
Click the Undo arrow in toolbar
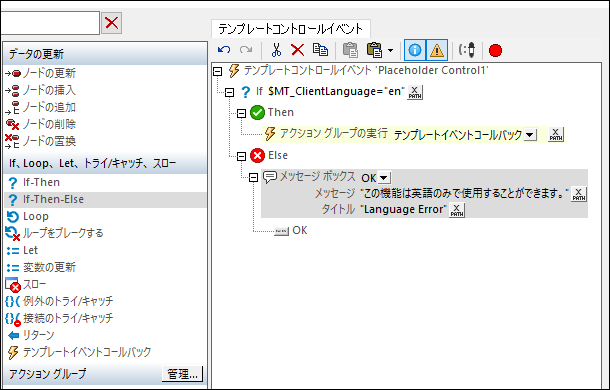point(224,50)
